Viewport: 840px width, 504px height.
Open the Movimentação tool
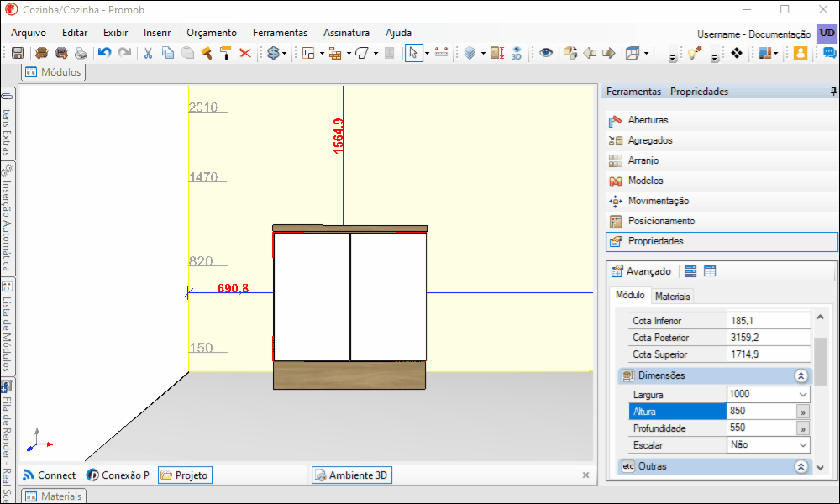pyautogui.click(x=722, y=201)
